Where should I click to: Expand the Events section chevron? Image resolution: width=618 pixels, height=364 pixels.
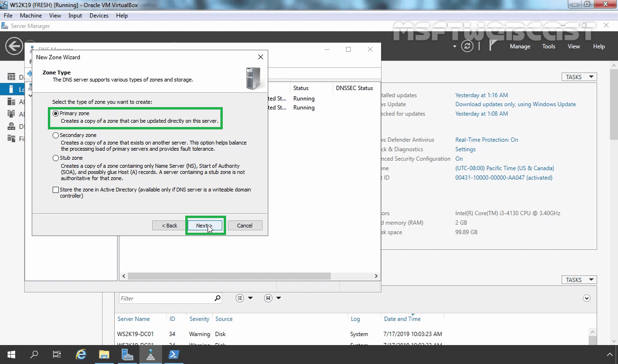(x=587, y=298)
